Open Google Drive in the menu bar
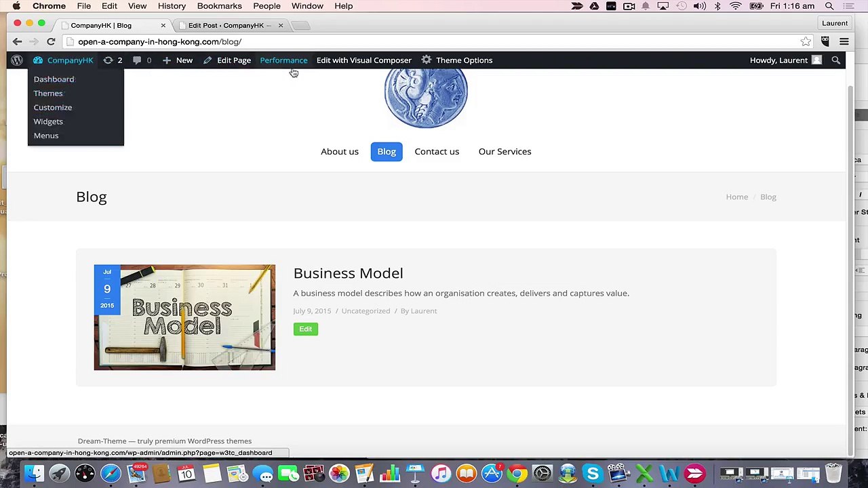Viewport: 868px width, 488px height. click(594, 6)
